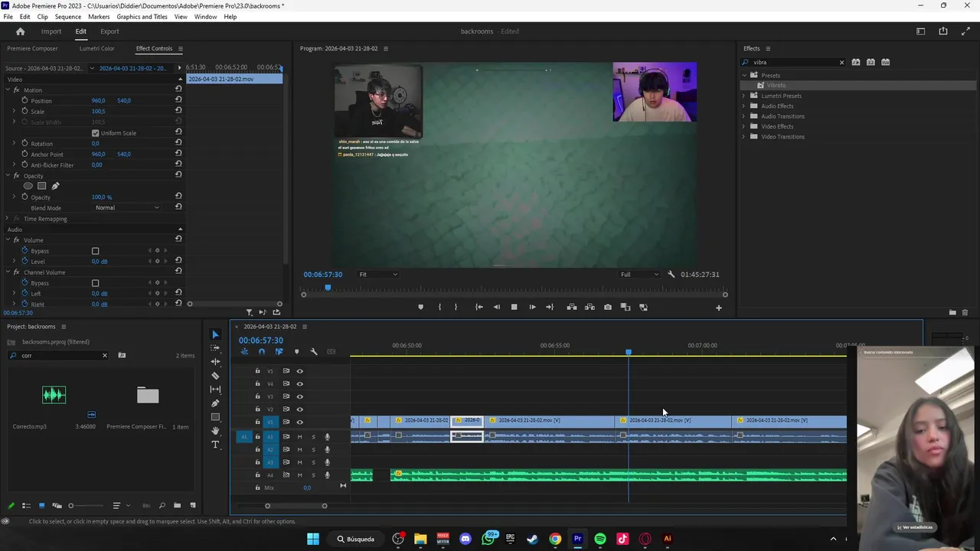980x551 pixels.
Task: Hide V5 track output eye
Action: coord(299,371)
